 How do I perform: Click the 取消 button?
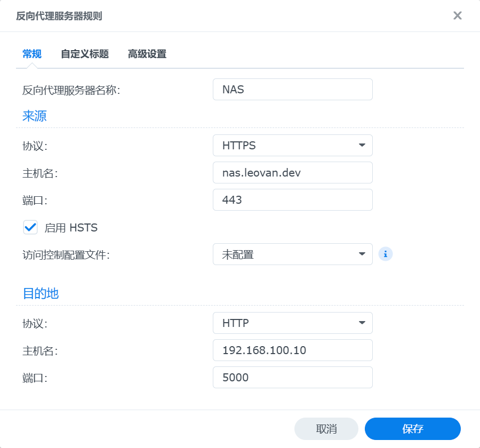[x=326, y=428]
